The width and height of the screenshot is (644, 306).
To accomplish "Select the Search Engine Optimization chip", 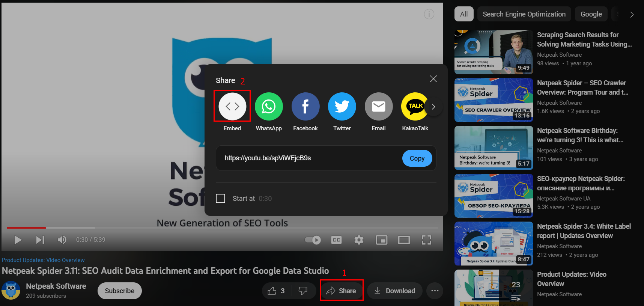I will pos(524,14).
